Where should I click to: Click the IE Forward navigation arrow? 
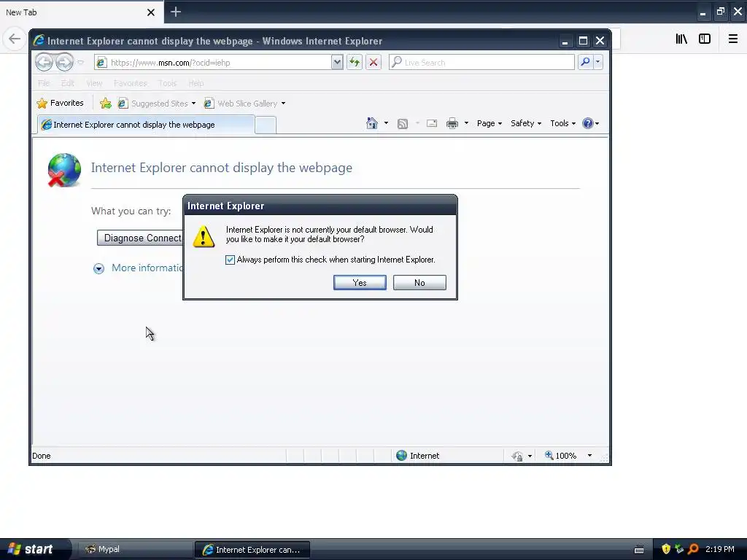tap(64, 62)
